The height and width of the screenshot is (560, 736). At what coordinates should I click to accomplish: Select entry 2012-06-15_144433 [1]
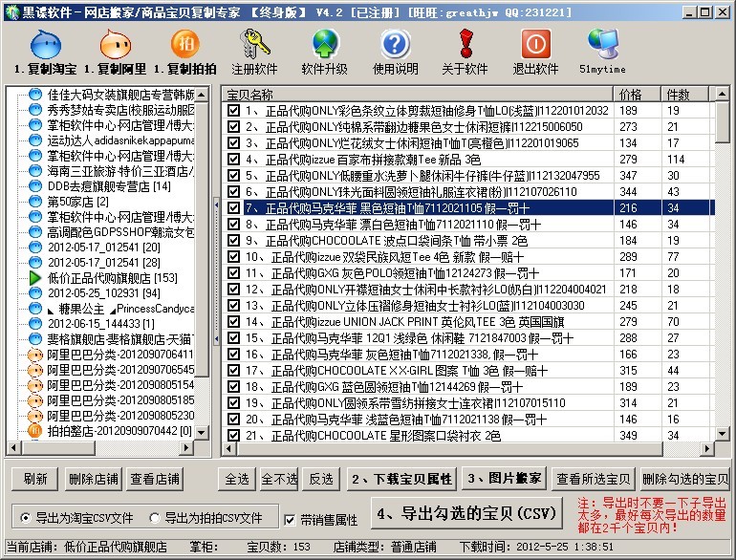tap(101, 323)
